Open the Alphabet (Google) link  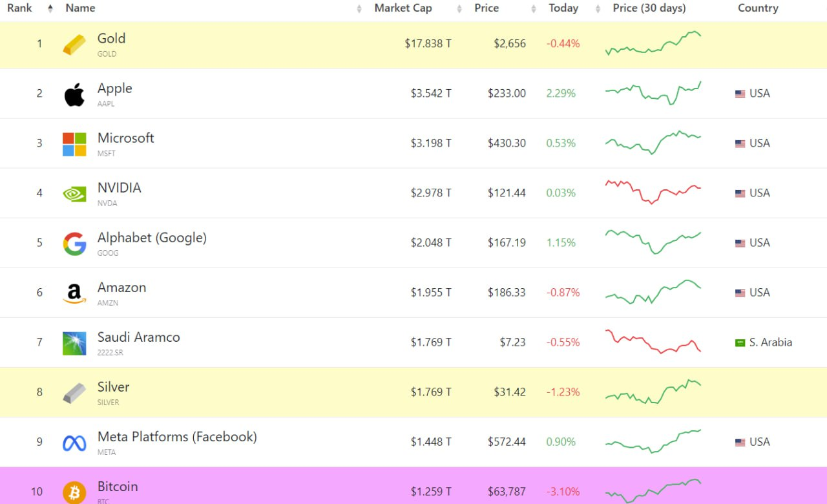click(x=152, y=238)
